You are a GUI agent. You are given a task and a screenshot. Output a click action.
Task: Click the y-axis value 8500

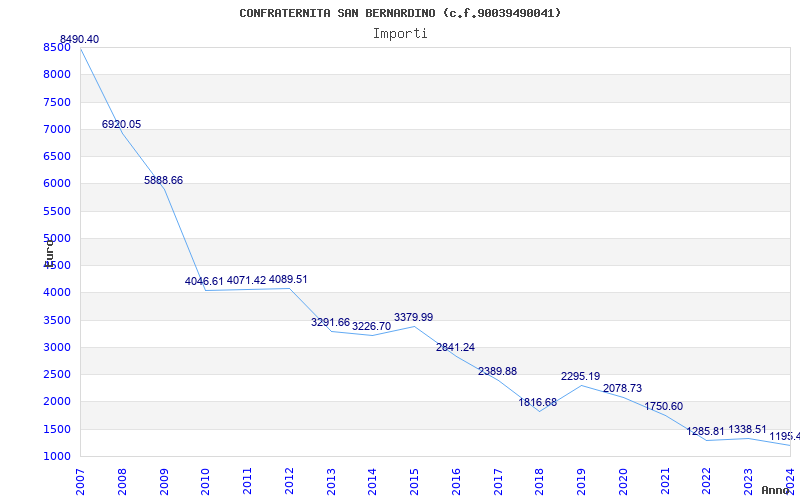[57, 47]
